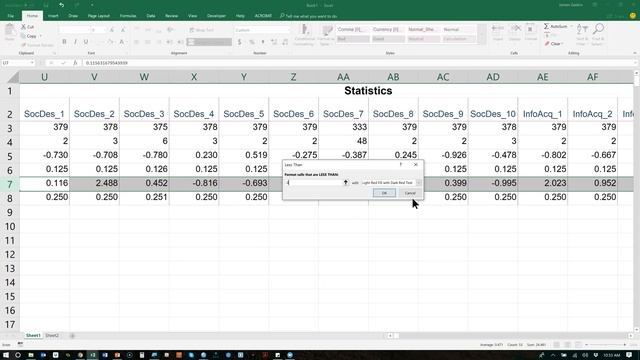The height and width of the screenshot is (360, 640).
Task: Toggle Underline formatting
Action: 86,42
